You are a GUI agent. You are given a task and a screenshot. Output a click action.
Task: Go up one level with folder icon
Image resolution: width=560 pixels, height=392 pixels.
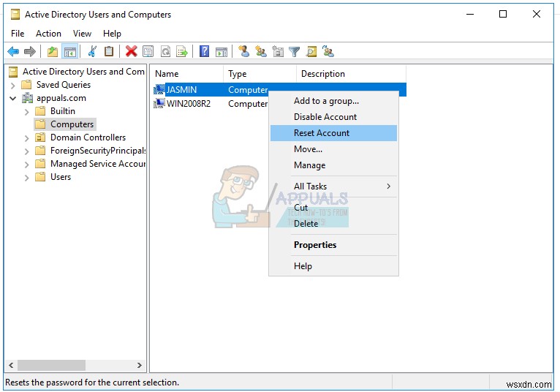coord(53,52)
